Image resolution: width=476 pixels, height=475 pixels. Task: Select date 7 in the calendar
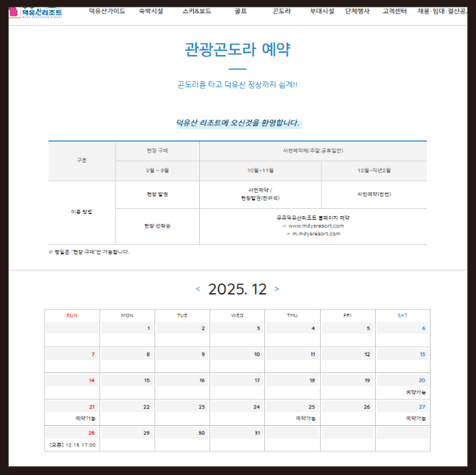click(x=93, y=354)
